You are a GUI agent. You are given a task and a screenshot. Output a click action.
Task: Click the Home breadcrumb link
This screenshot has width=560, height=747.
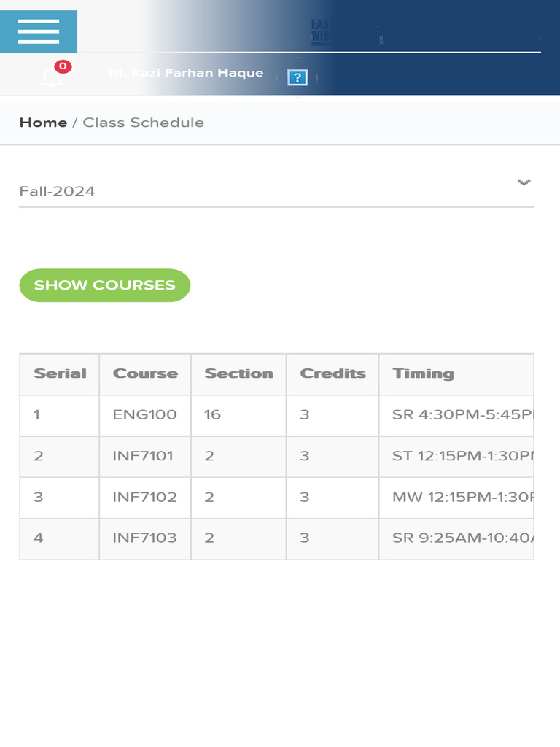[43, 123]
